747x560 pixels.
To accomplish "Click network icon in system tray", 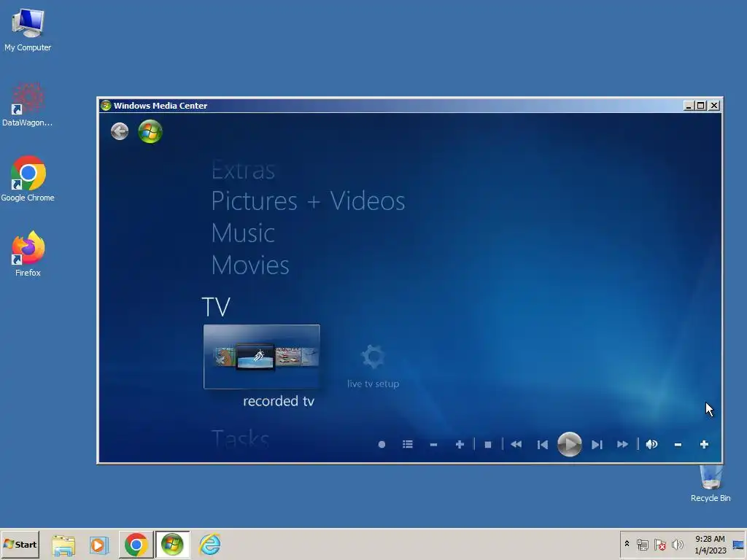I will pyautogui.click(x=643, y=545).
